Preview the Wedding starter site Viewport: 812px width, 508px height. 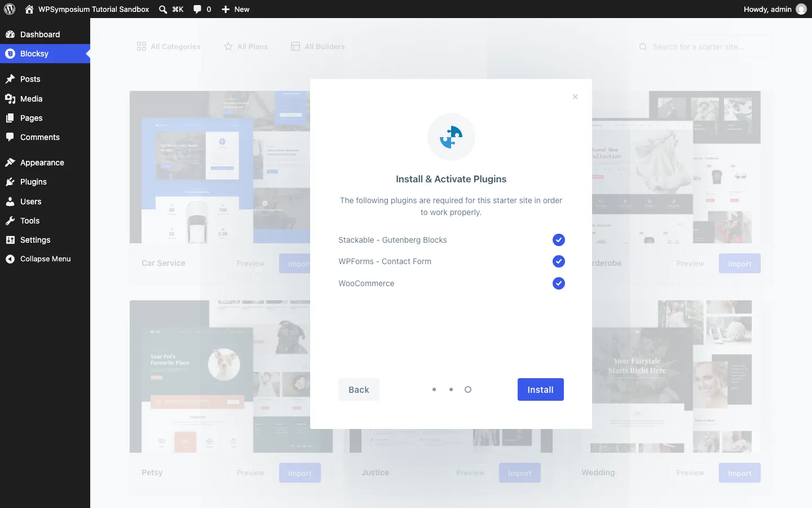[x=690, y=473]
